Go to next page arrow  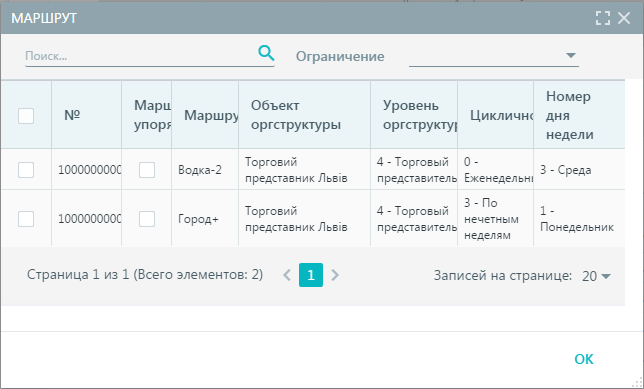[x=335, y=275]
